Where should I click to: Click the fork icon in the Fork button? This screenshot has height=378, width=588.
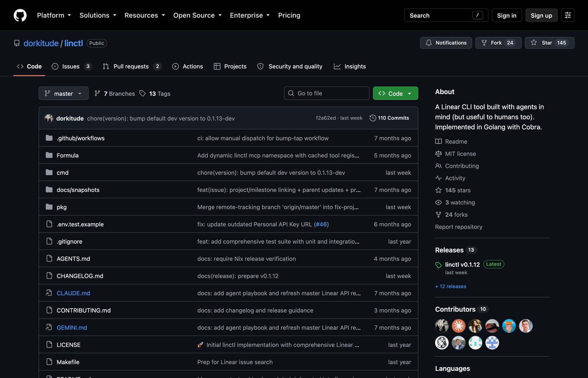[484, 43]
